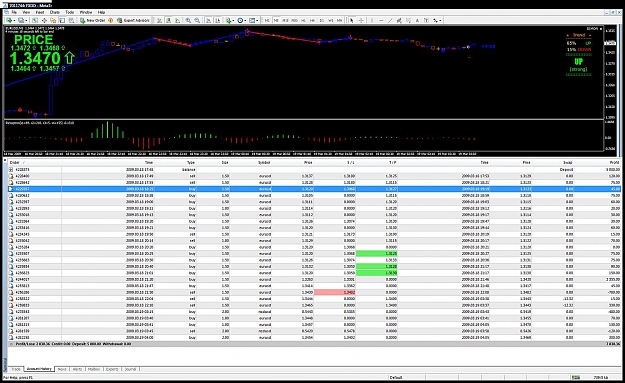Switch chart to Line Chart style

[x=177, y=20]
